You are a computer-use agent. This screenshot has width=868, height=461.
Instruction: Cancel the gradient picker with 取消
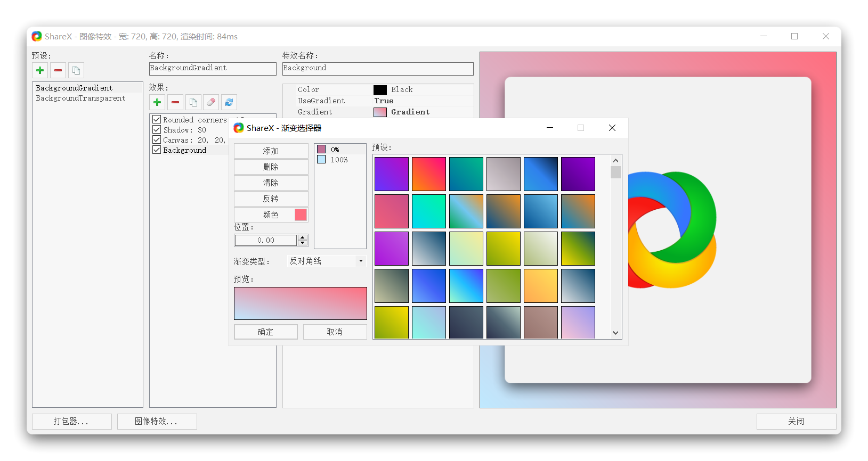(x=335, y=332)
